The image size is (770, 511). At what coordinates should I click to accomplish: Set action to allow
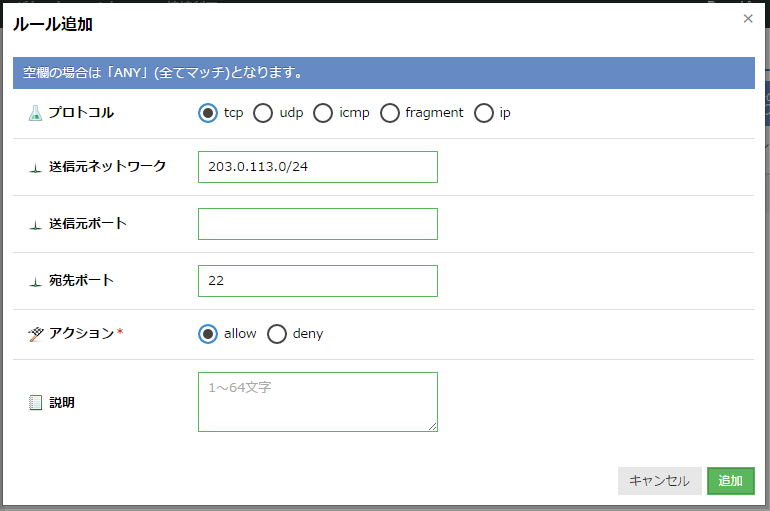click(208, 334)
